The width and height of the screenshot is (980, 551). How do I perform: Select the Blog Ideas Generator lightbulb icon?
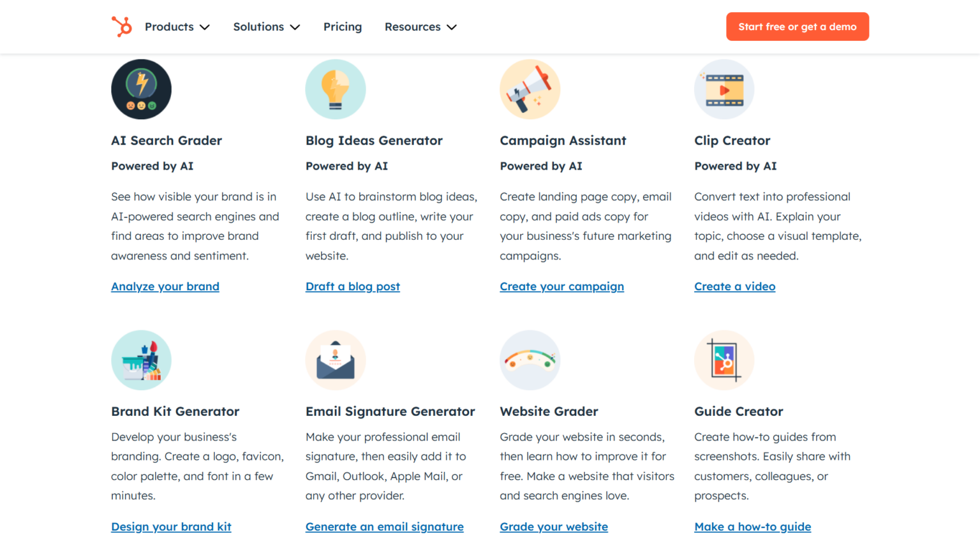pos(336,89)
